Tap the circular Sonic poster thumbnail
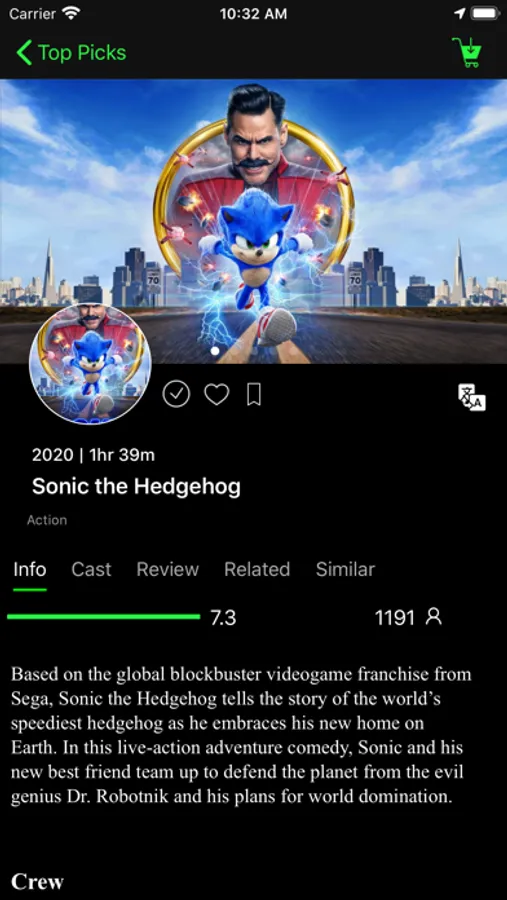Viewport: 507px width, 900px height. click(x=90, y=364)
